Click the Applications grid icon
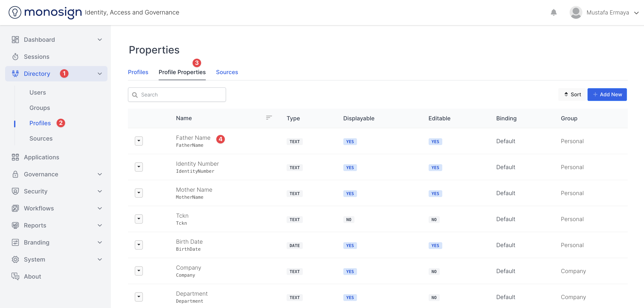 coord(15,157)
